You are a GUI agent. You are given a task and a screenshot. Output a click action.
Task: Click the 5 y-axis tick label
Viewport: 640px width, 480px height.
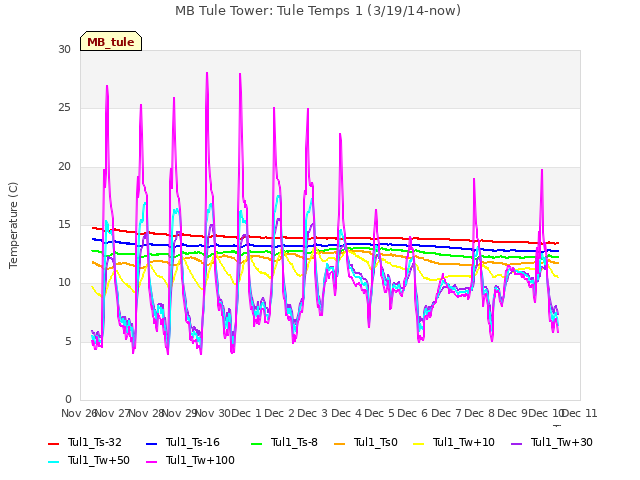[x=68, y=341]
